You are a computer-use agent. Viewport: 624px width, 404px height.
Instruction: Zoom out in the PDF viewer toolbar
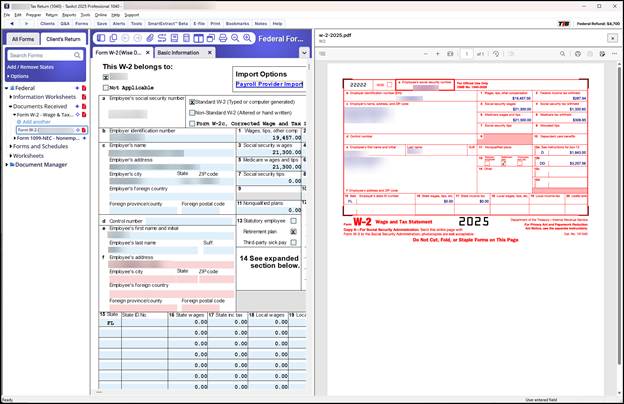[426, 54]
